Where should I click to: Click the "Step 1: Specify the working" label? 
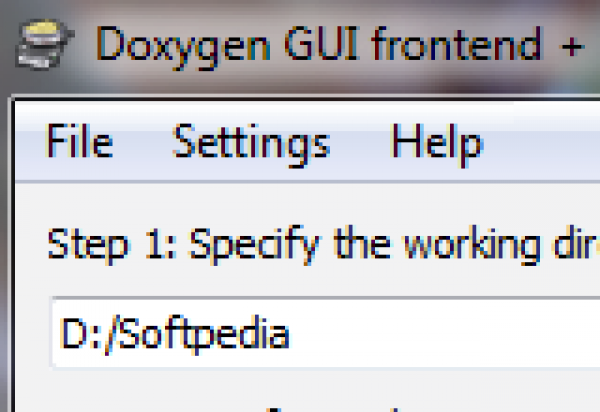coord(300,245)
